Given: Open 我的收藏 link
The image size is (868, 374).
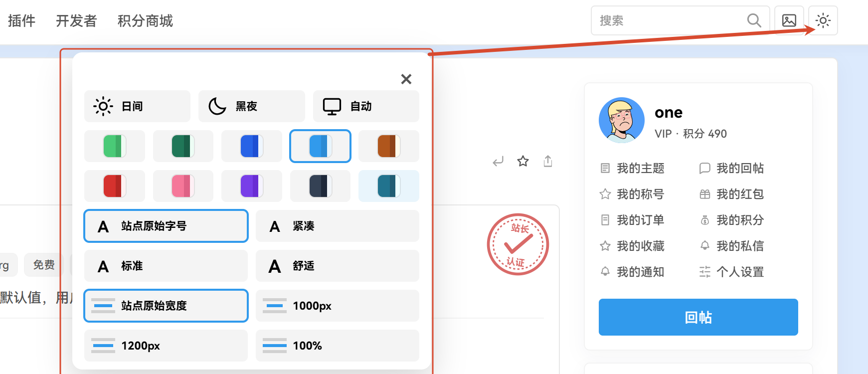Looking at the screenshot, I should (x=632, y=246).
